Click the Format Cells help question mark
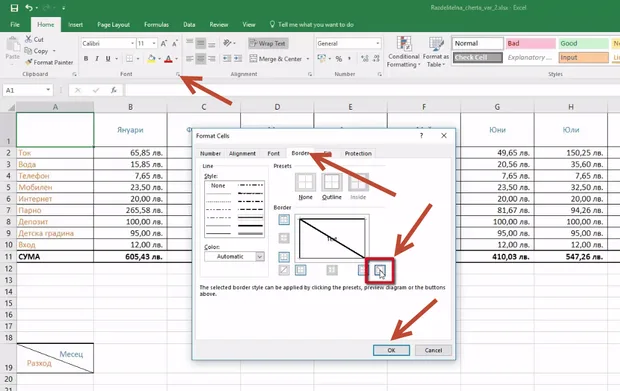The width and height of the screenshot is (620, 391). point(422,136)
